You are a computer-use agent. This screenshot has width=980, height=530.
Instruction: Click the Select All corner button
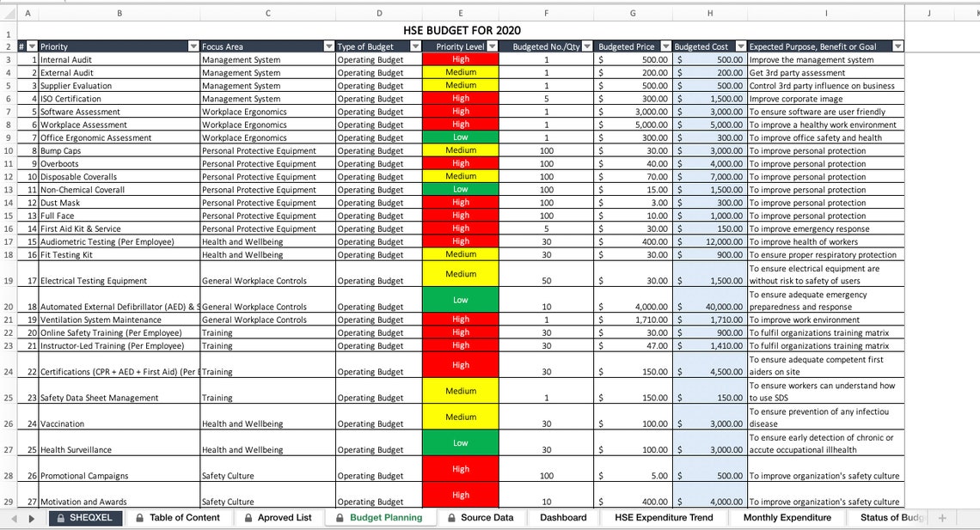8,13
